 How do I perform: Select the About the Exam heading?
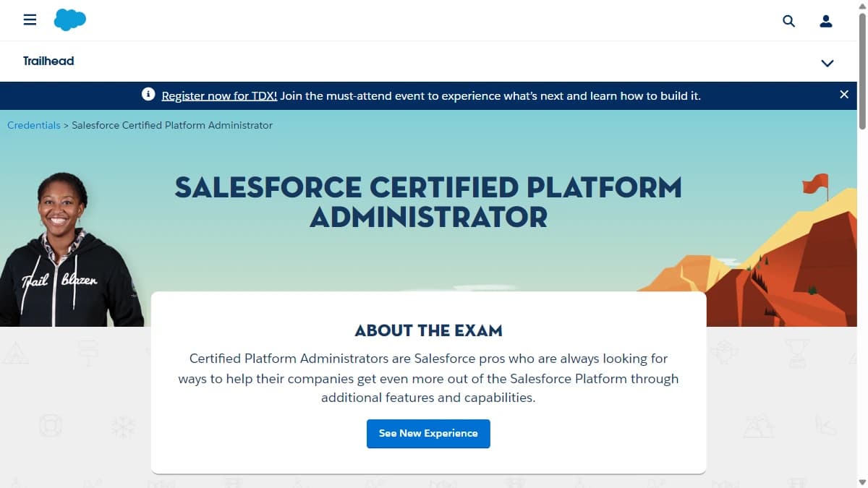[x=428, y=331]
